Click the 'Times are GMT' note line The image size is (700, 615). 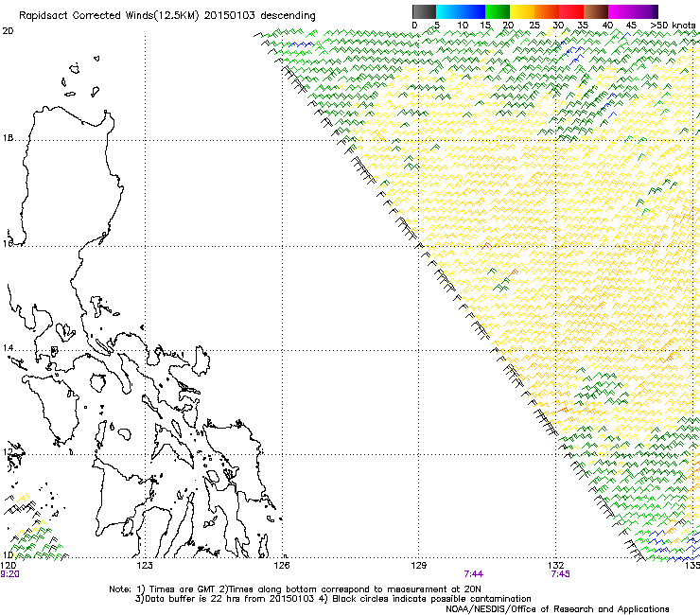(x=295, y=589)
